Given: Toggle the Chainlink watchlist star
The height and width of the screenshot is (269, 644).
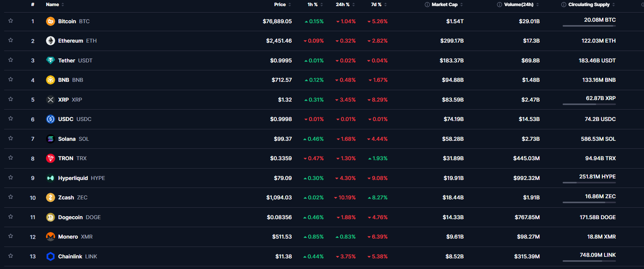Looking at the screenshot, I should coord(11,256).
